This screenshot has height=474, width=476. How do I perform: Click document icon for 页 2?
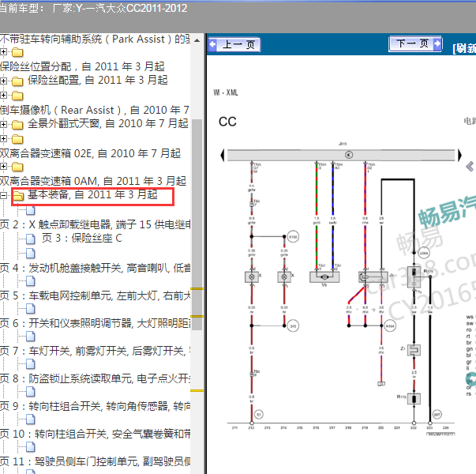tap(31, 210)
